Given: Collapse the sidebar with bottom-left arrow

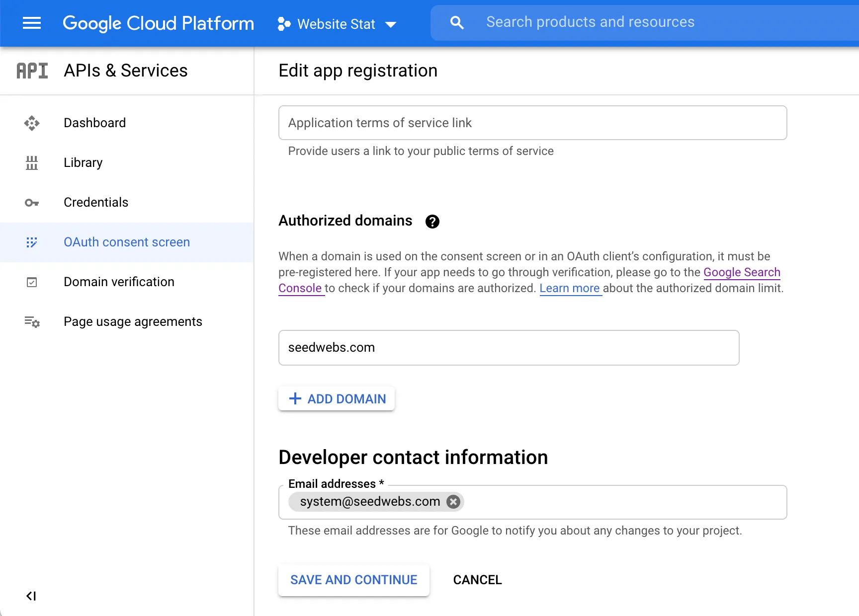Looking at the screenshot, I should coord(31,596).
